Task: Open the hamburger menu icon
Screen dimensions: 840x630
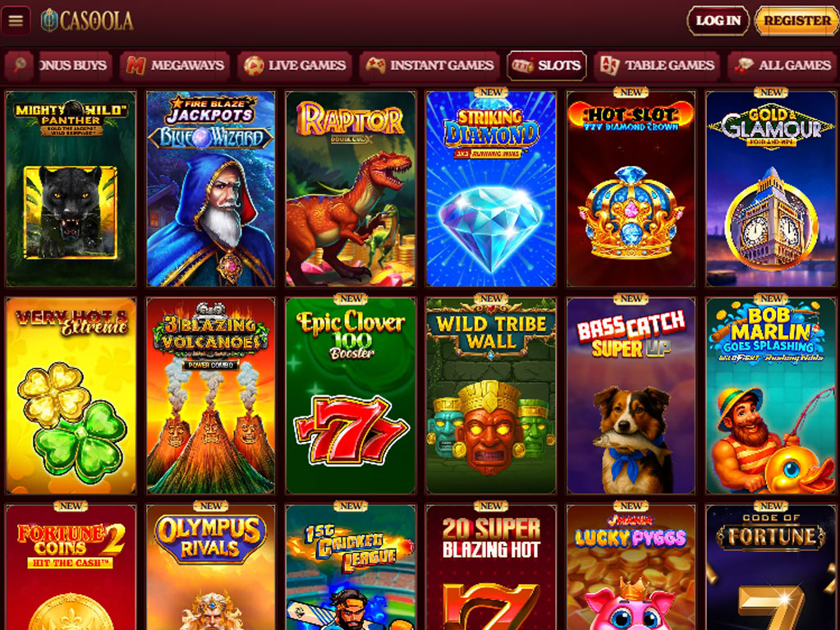Action: pyautogui.click(x=16, y=21)
